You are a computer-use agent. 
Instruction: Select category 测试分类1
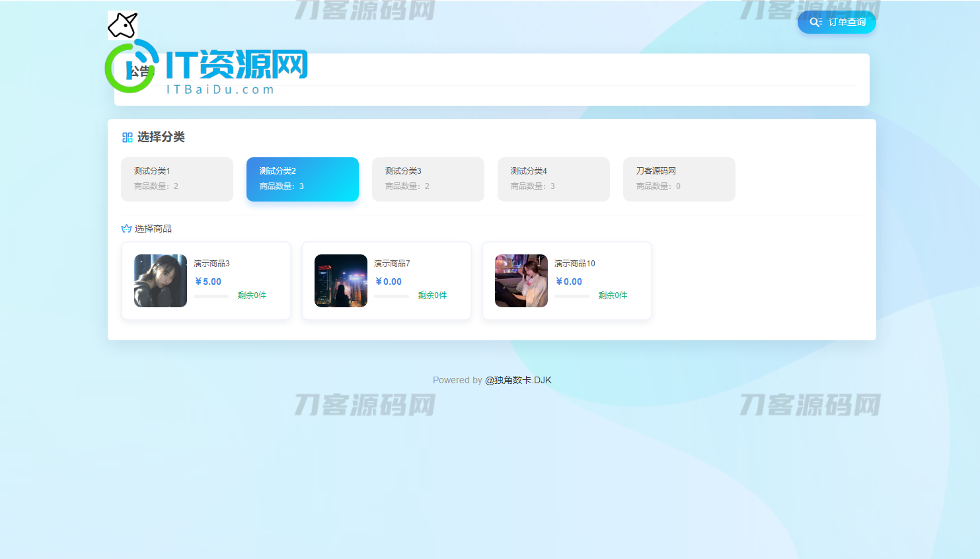click(177, 179)
